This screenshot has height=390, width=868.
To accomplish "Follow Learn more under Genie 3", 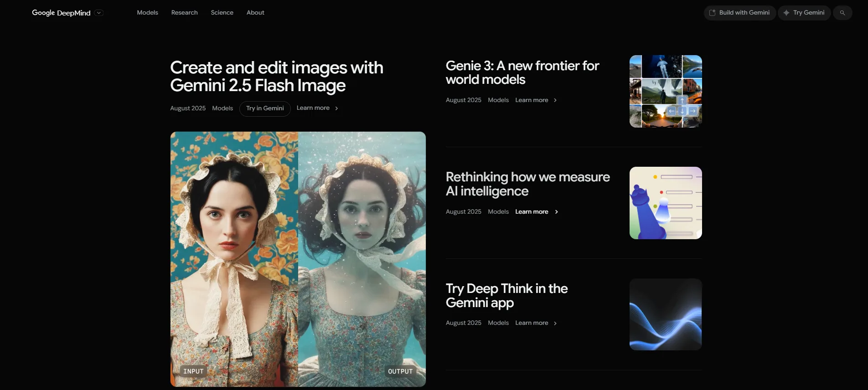I will point(532,100).
